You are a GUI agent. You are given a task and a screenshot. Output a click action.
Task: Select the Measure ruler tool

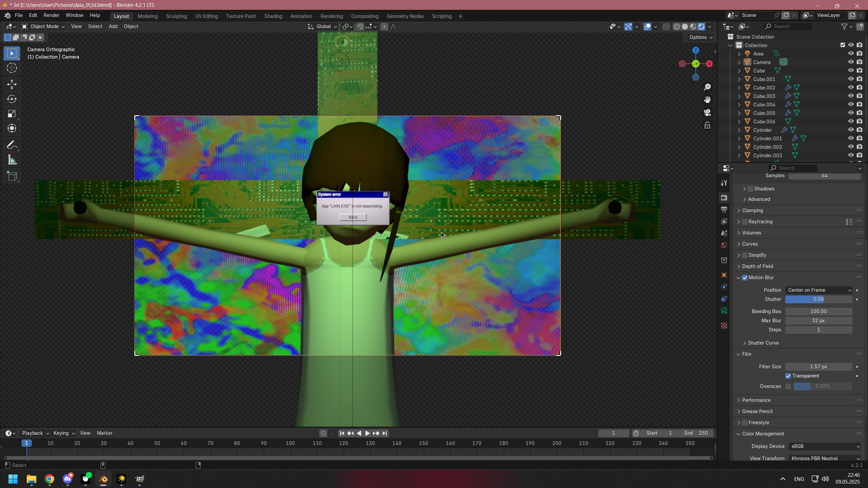[x=12, y=160]
